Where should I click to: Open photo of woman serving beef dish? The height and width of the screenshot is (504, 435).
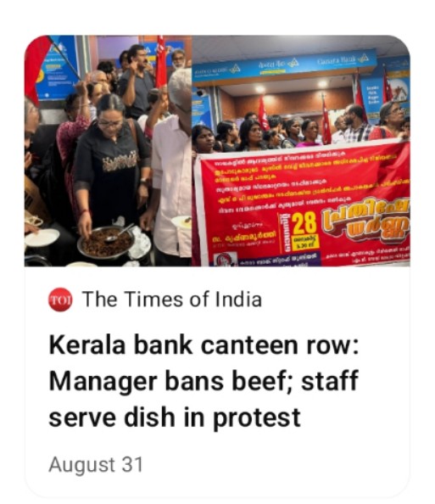click(x=109, y=151)
